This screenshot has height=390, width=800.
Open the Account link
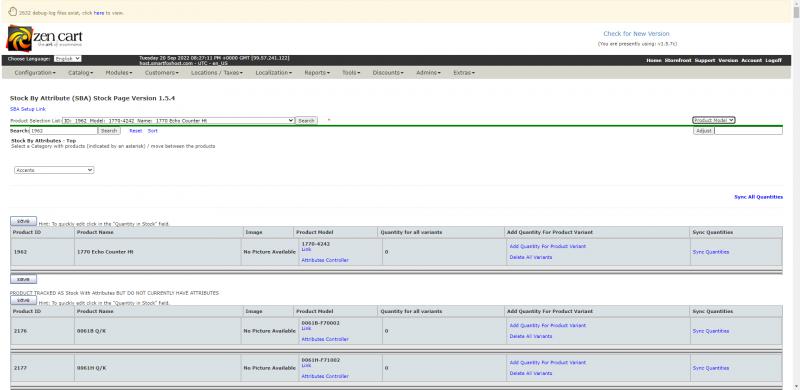tap(752, 60)
